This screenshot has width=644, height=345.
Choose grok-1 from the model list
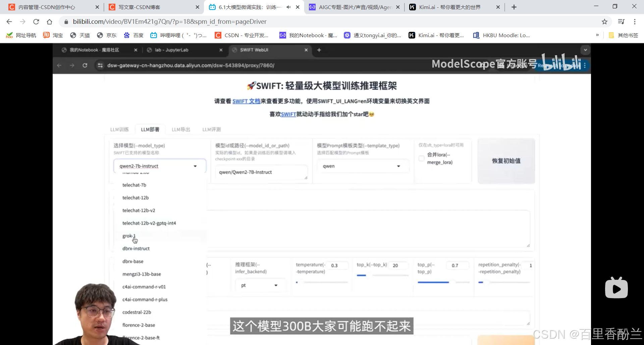coord(129,236)
